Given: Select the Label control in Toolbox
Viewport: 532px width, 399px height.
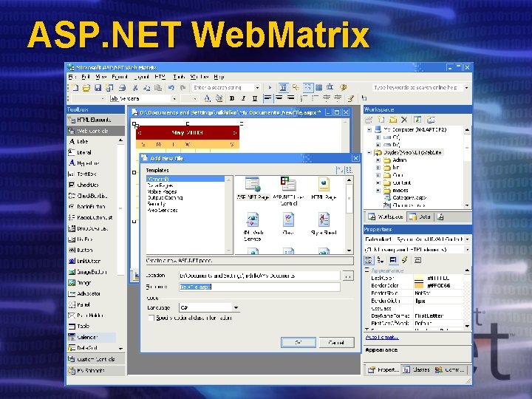Looking at the screenshot, I should [79, 141].
